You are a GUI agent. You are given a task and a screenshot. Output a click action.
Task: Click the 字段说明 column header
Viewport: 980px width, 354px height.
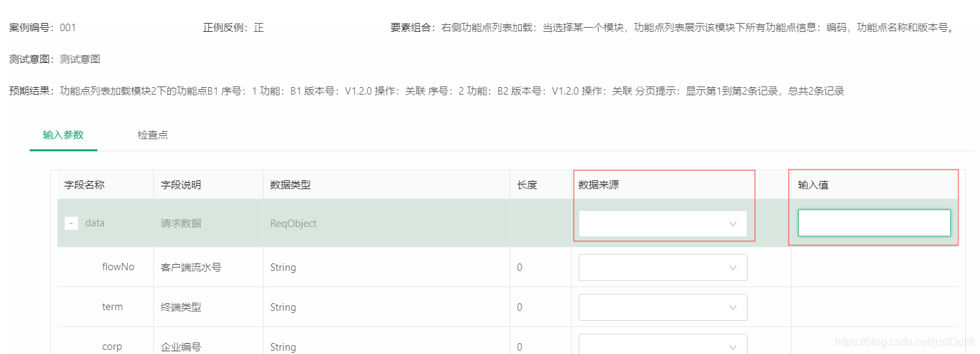click(180, 185)
